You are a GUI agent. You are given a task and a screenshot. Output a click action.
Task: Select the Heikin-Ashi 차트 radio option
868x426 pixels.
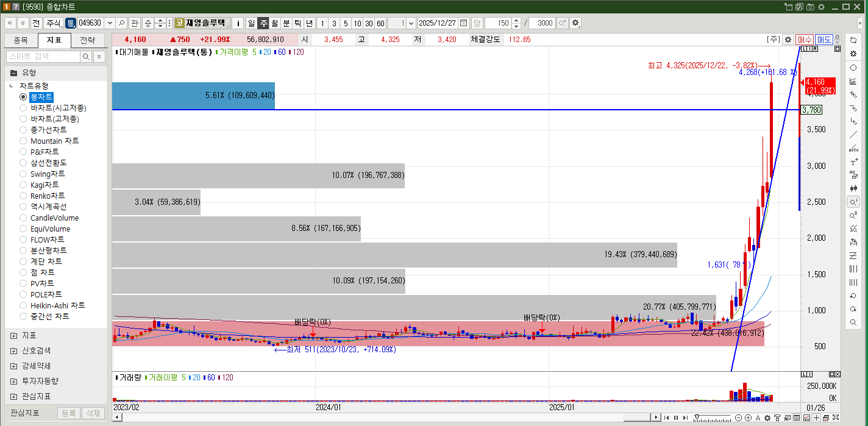[23, 305]
